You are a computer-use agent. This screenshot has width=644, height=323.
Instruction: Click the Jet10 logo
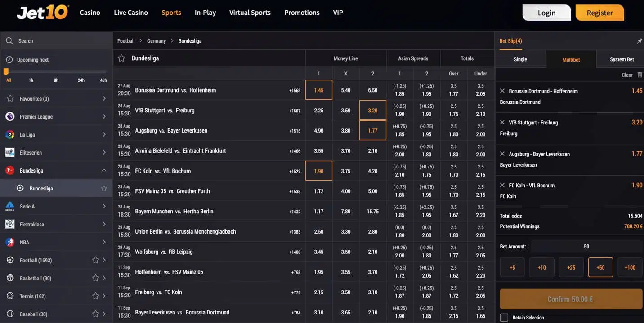pyautogui.click(x=43, y=12)
